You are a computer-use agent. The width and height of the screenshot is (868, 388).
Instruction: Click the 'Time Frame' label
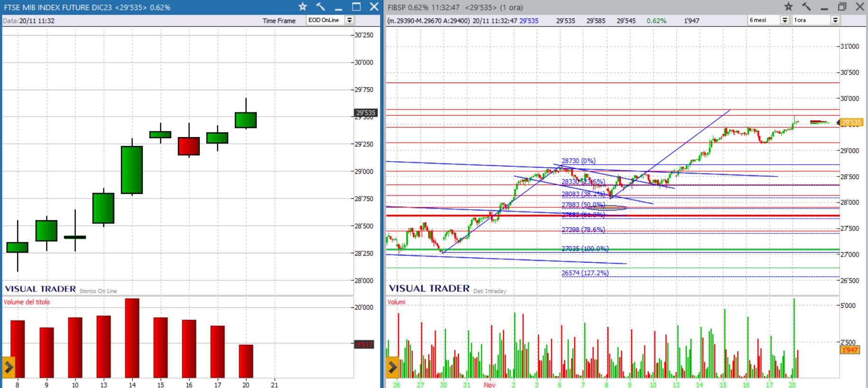pos(279,21)
